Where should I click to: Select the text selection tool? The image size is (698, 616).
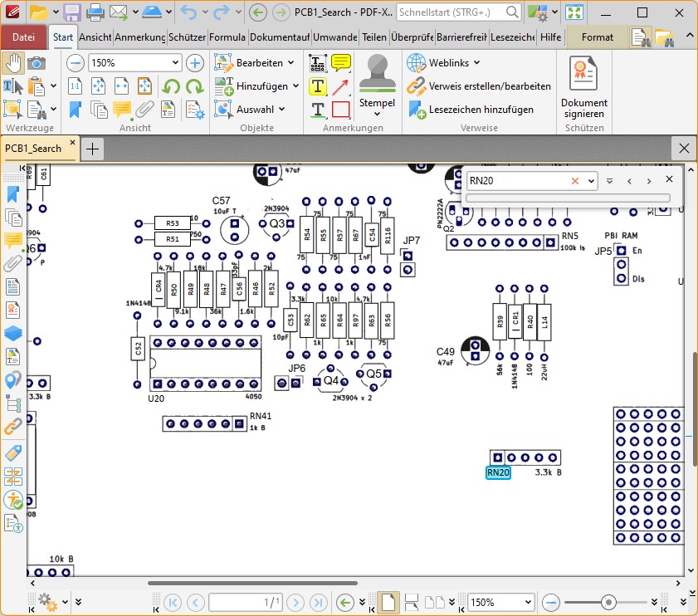[x=13, y=86]
